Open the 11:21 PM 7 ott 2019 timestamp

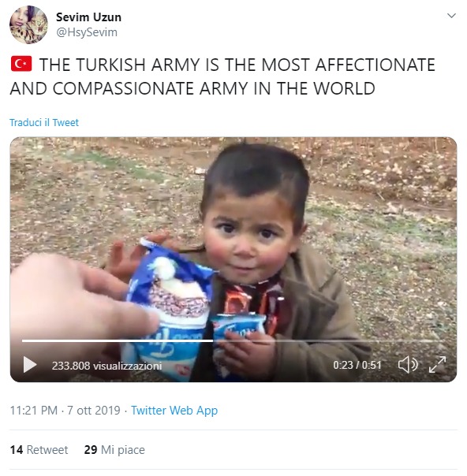[65, 411]
